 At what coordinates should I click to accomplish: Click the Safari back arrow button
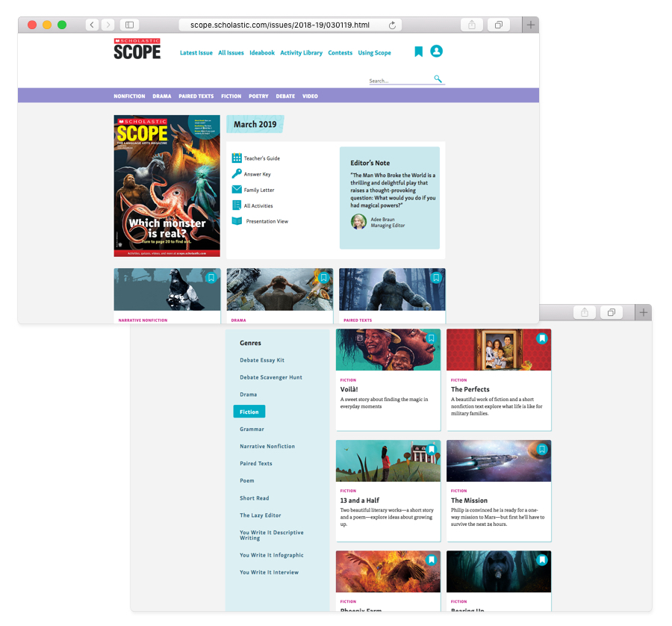click(x=92, y=25)
